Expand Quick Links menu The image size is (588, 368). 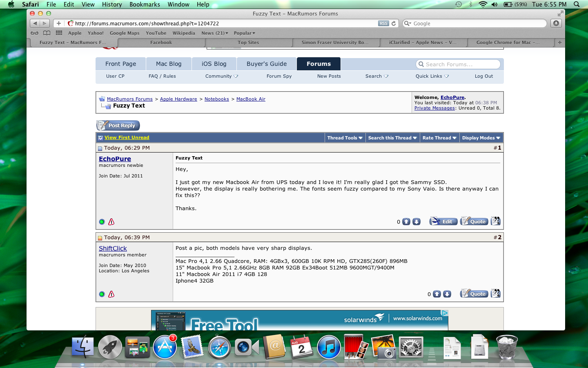click(432, 76)
